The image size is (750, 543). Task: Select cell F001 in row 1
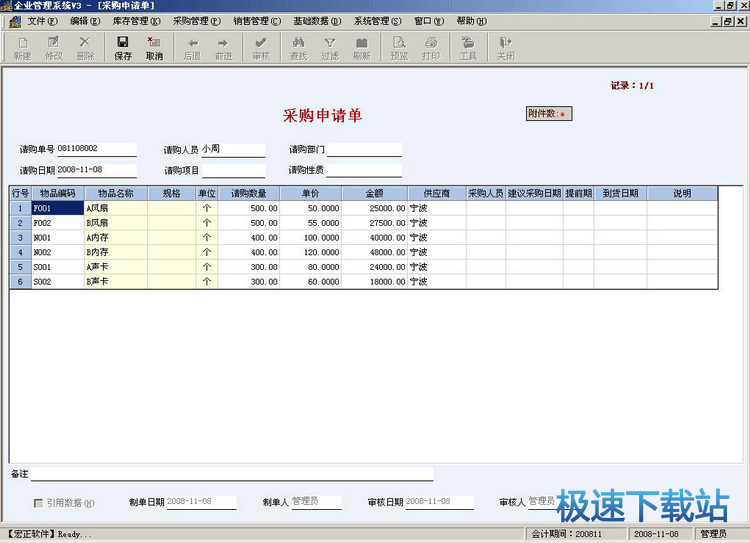58,208
